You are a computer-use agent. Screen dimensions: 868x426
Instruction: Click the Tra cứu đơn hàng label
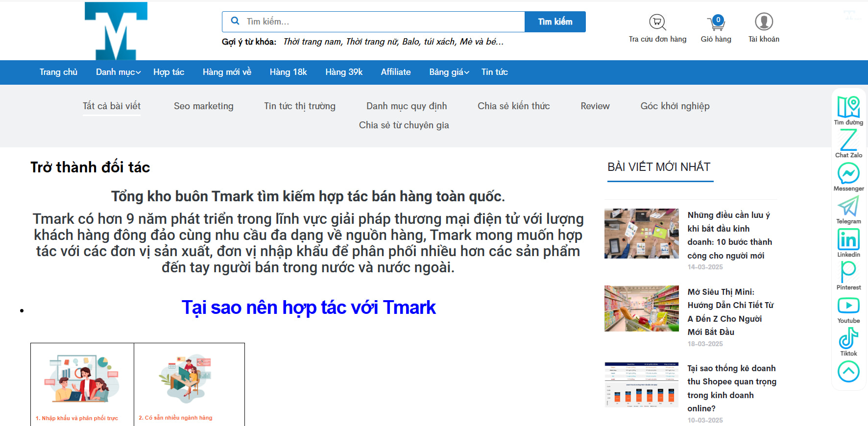657,39
